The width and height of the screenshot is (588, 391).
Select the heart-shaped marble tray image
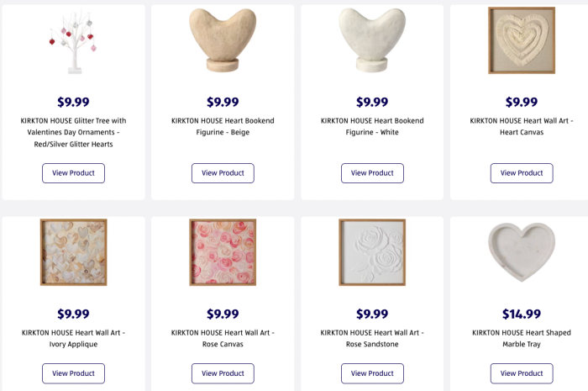tap(522, 252)
